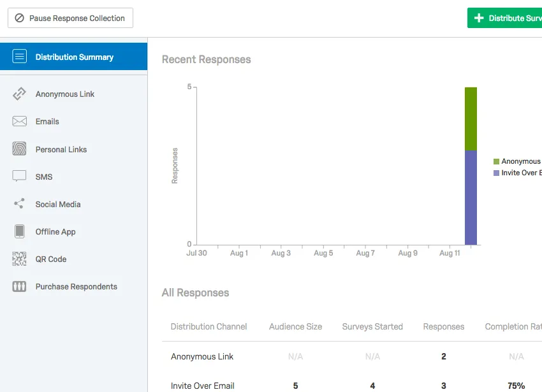Click the purple bar segment in chart

471,198
